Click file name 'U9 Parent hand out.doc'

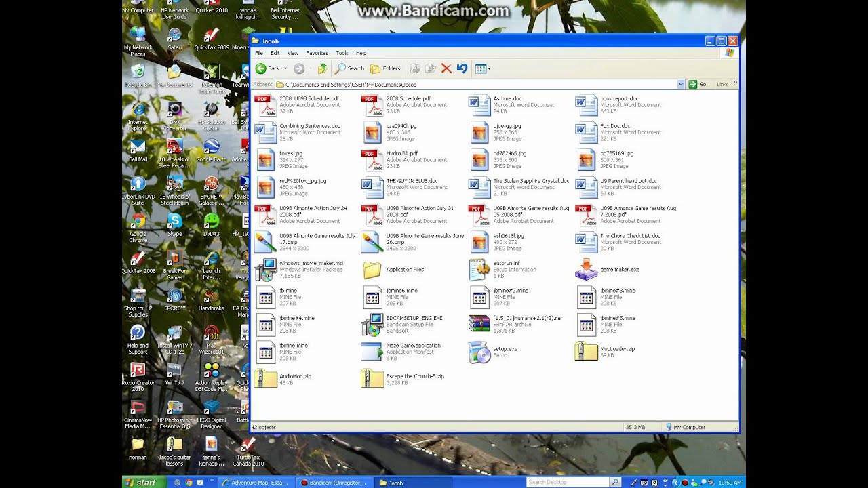point(629,181)
